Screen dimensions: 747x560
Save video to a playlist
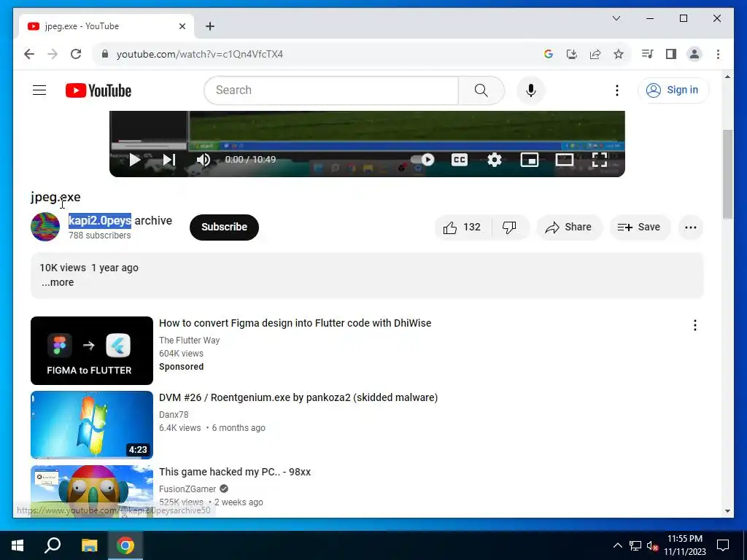pyautogui.click(x=640, y=227)
